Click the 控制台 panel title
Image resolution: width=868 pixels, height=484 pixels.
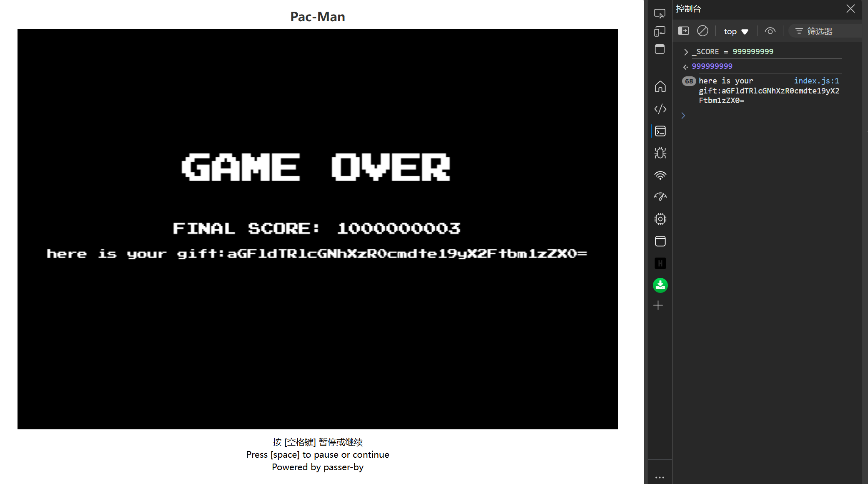[x=689, y=9]
